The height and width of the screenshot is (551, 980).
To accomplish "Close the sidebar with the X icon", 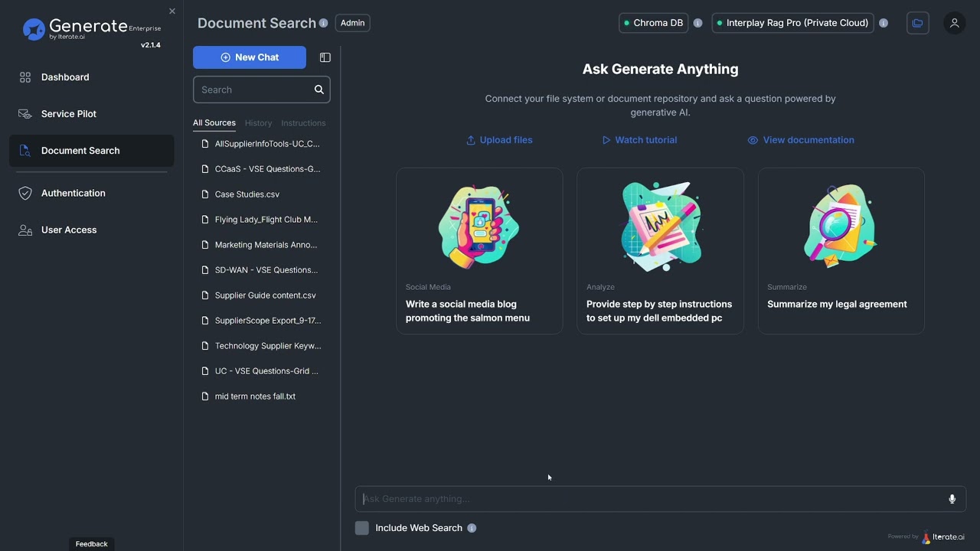I will tap(171, 11).
